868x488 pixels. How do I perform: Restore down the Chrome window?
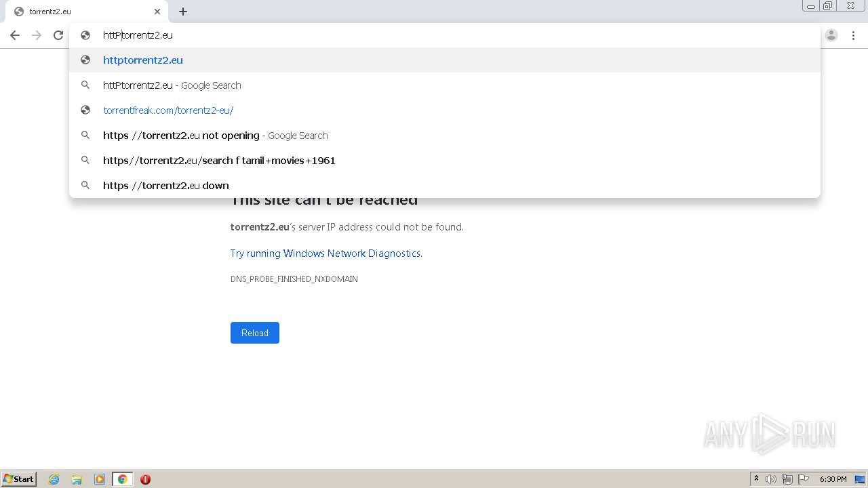[x=828, y=6]
